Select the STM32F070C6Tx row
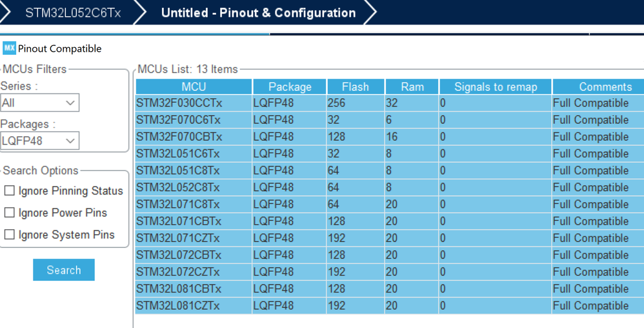Screen dimensions: 644x328 click(x=390, y=120)
